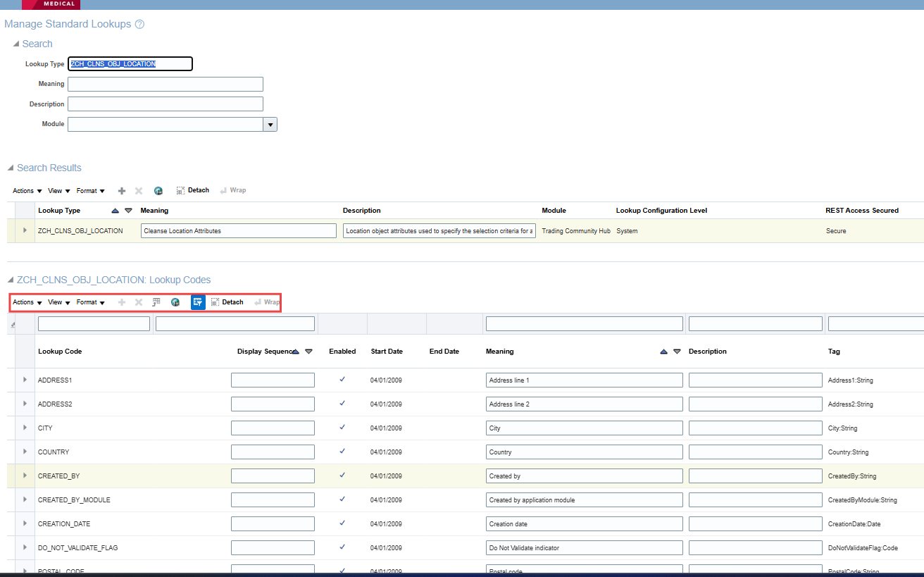Click Detach in Lookup Codes toolbar

(227, 302)
